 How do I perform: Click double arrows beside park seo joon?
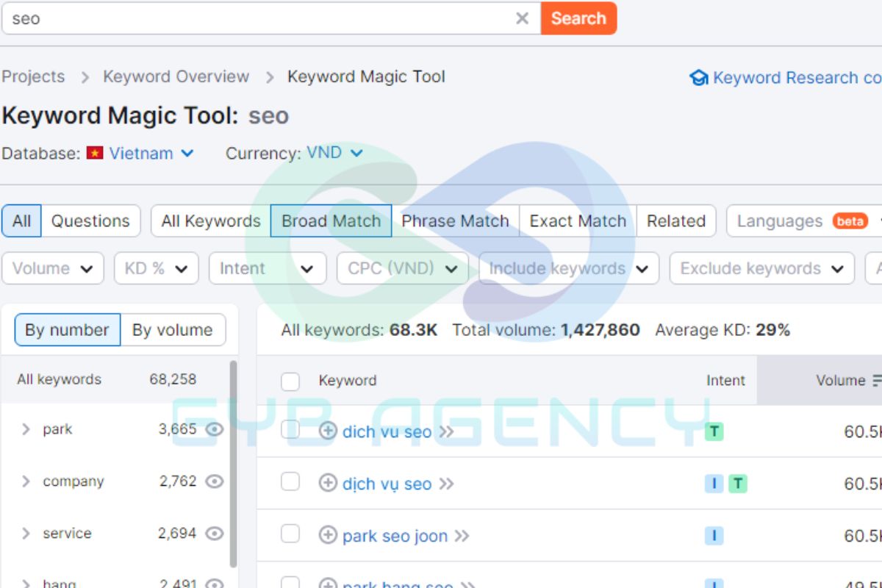pos(462,536)
